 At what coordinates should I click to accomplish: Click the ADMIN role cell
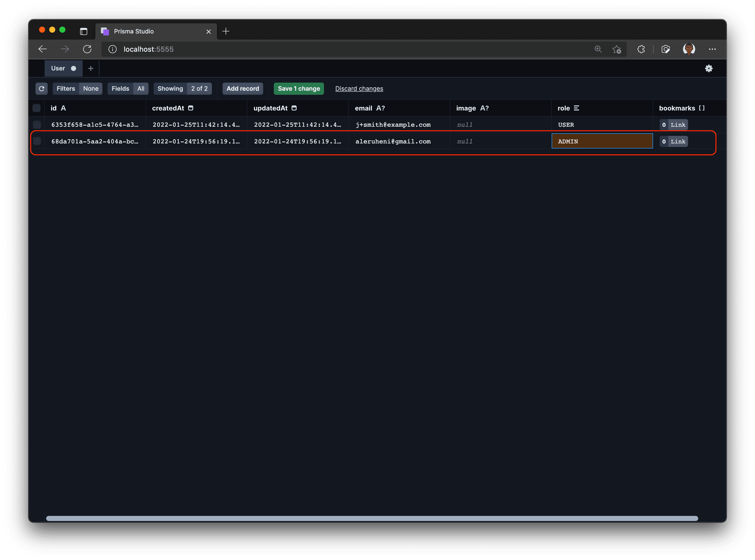tap(602, 141)
